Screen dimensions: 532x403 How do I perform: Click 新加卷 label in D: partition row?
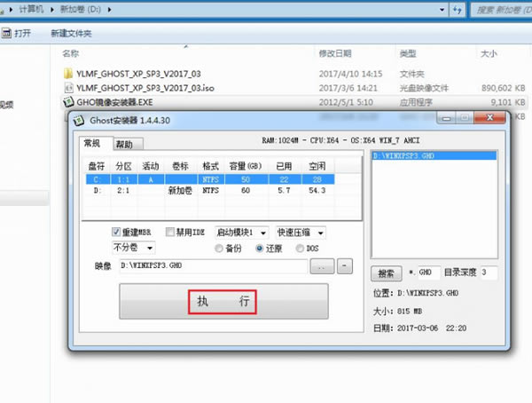tap(180, 190)
